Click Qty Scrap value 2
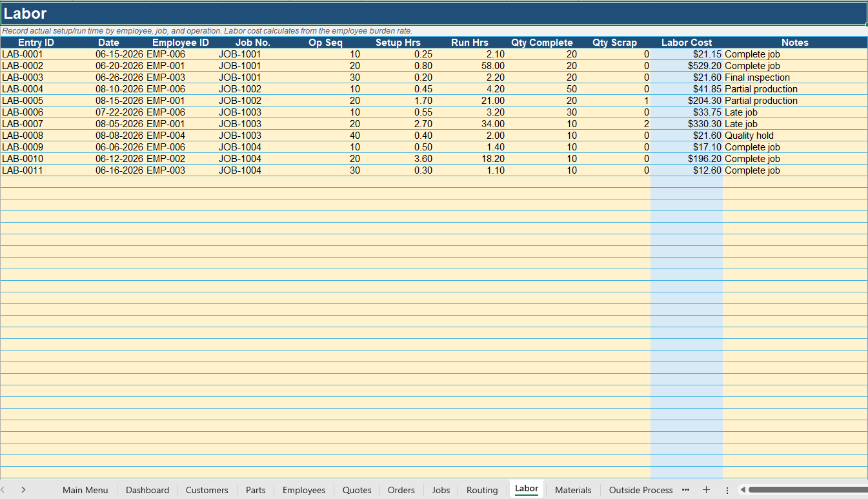 (614, 124)
